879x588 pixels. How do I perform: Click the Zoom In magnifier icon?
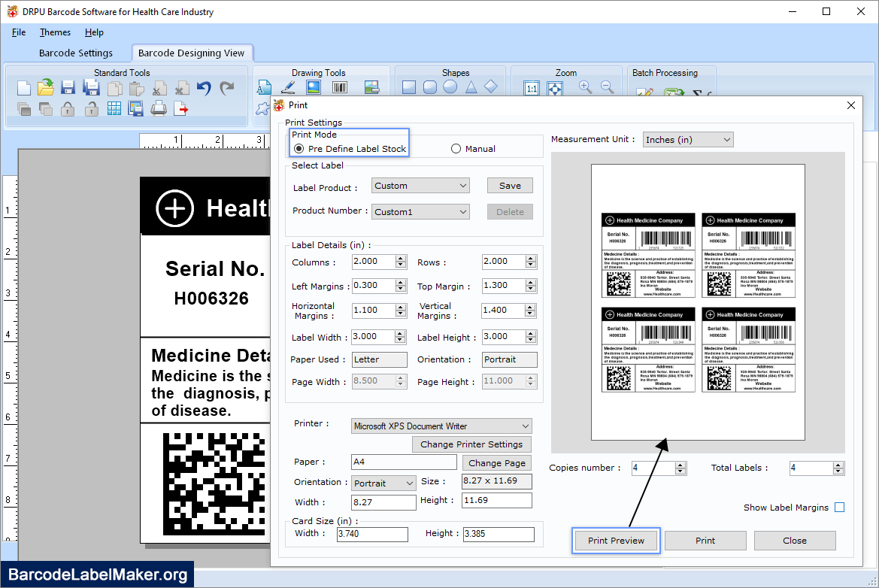(584, 87)
